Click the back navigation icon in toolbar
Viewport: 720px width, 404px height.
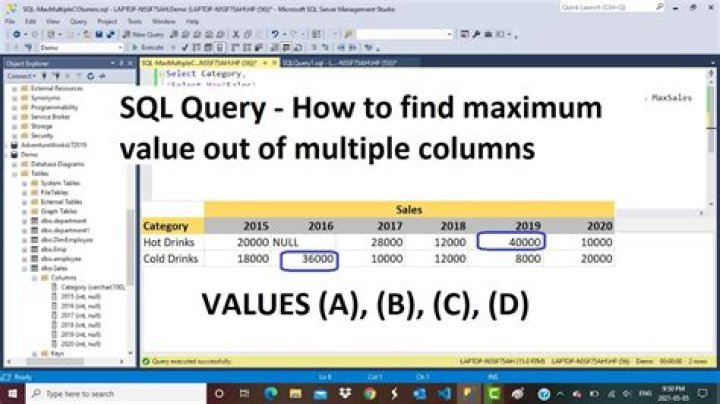[17, 34]
